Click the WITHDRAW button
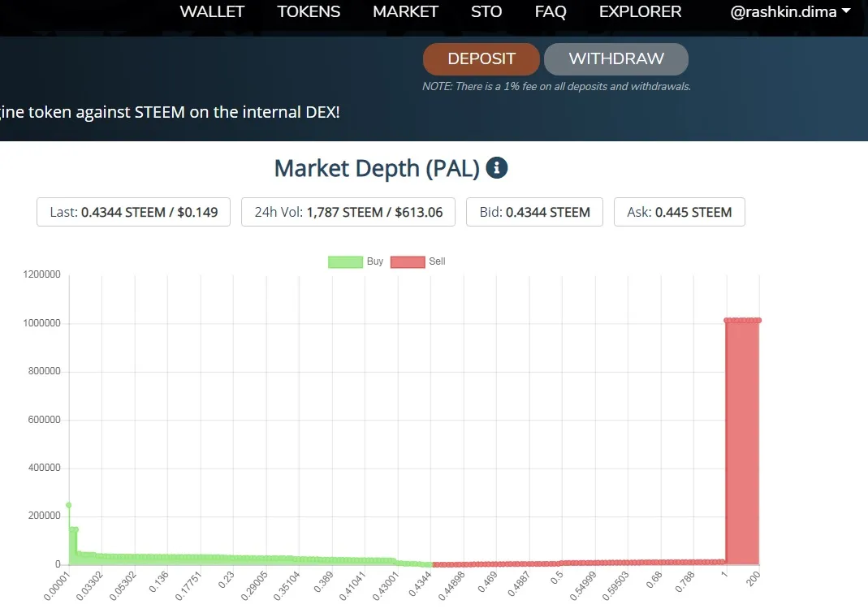868x613 pixels. (616, 58)
